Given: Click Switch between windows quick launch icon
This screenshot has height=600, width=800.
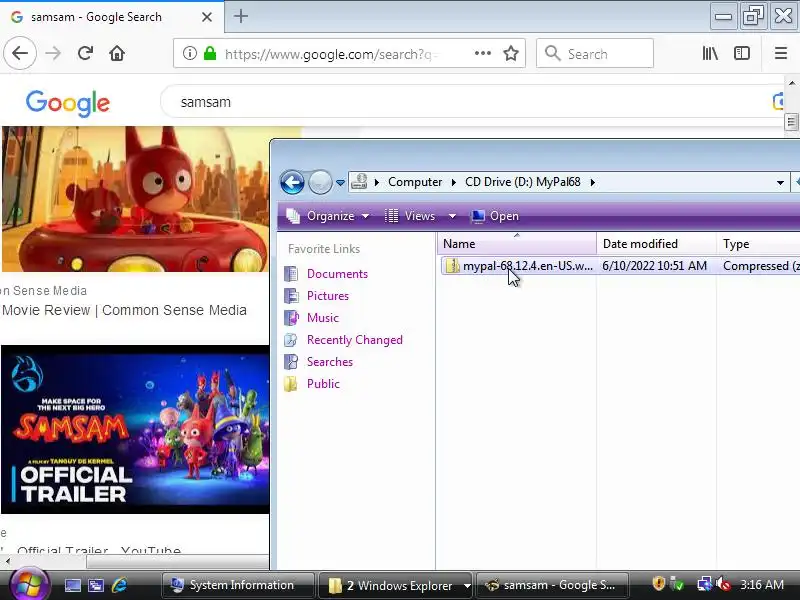Looking at the screenshot, I should tap(96, 585).
